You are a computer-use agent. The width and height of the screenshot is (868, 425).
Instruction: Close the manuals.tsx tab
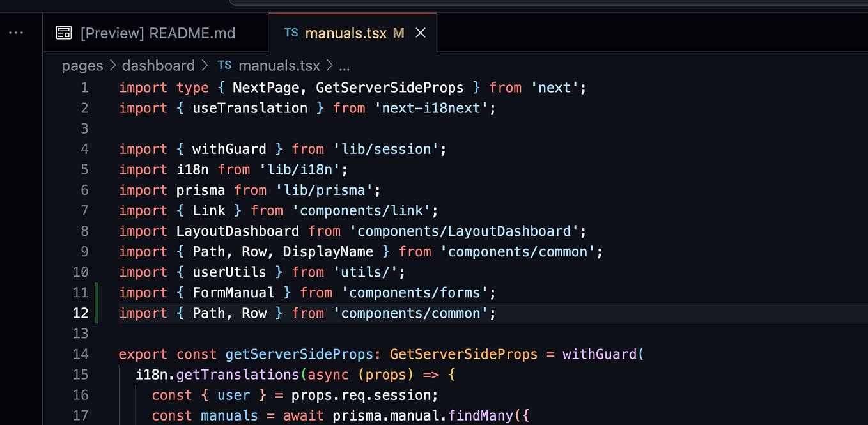pyautogui.click(x=420, y=32)
